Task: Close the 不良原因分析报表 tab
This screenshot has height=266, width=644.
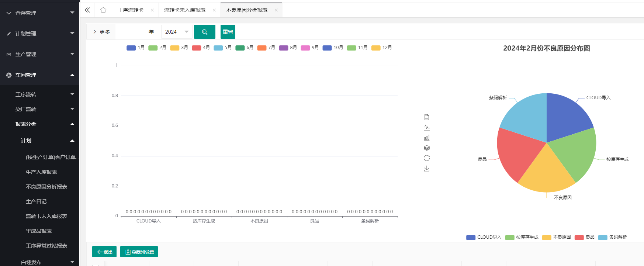Action: 276,10
